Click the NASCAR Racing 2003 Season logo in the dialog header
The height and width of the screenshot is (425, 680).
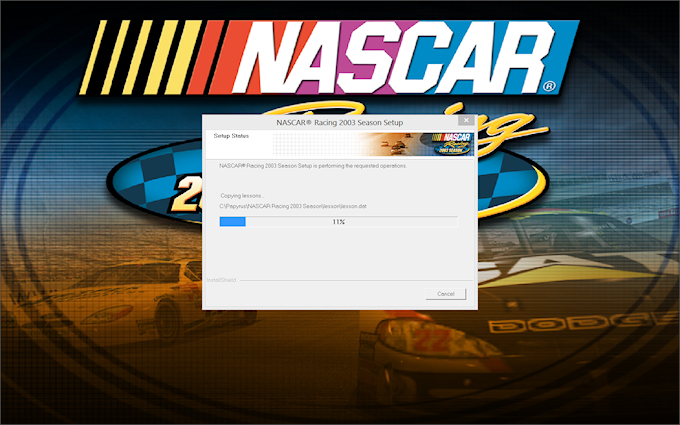pos(451,144)
